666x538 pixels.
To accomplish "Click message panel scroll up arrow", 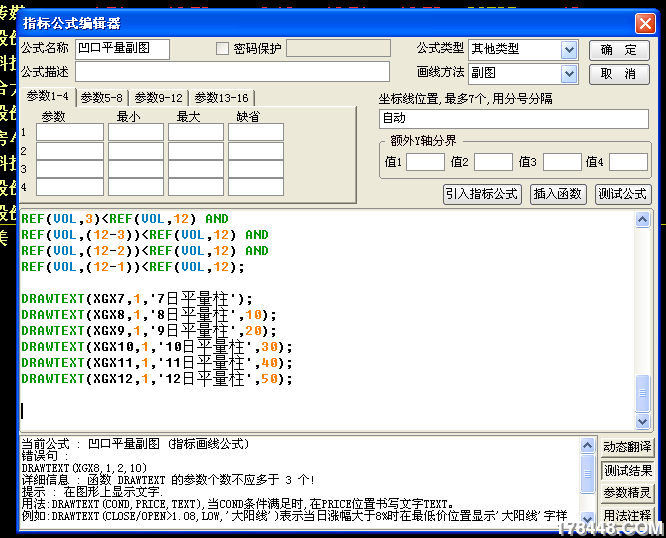I will coord(587,446).
